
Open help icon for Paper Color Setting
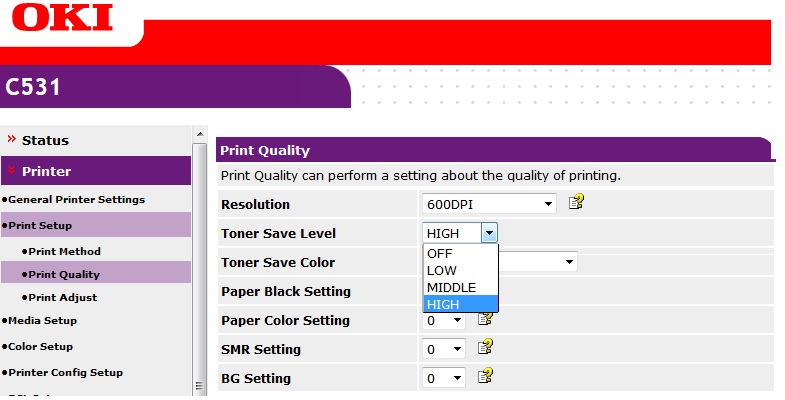point(485,319)
